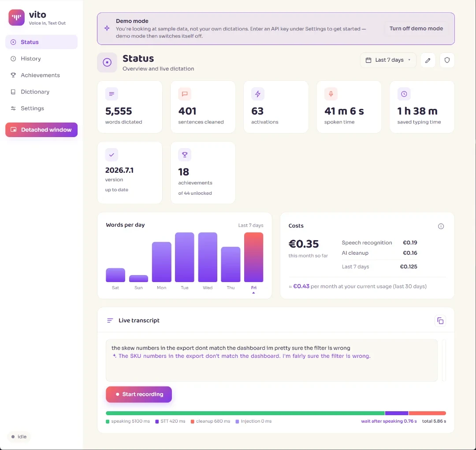Screen dimensions: 476x450
Task: Click the purple STT timing segment
Action: tap(397, 413)
